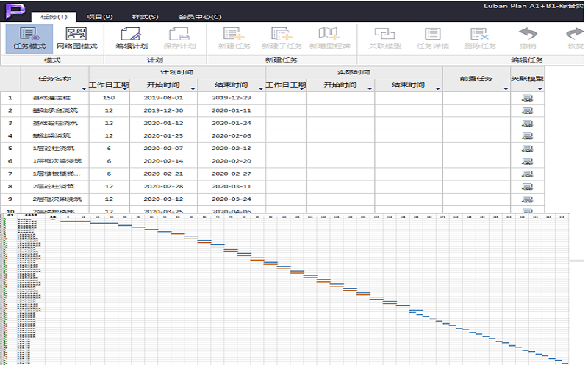Click the 计划时间 column group header
This screenshot has height=368, width=588.
[177, 72]
